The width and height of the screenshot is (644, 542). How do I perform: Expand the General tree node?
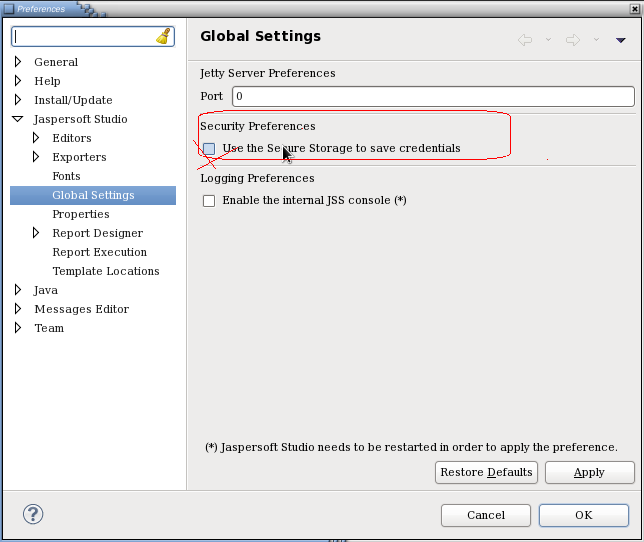tap(18, 62)
